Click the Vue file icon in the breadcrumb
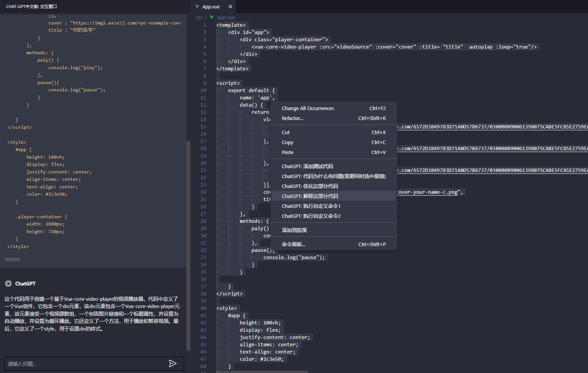 (x=212, y=17)
